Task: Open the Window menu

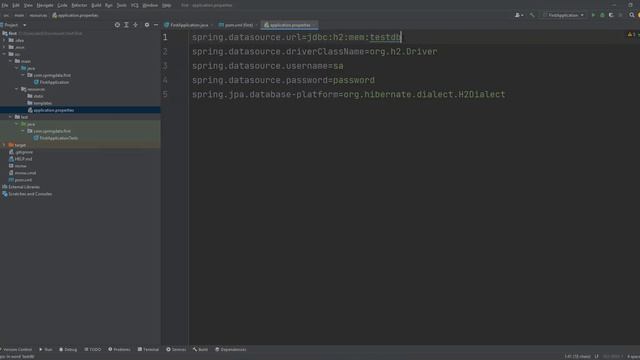Action: (x=150, y=5)
